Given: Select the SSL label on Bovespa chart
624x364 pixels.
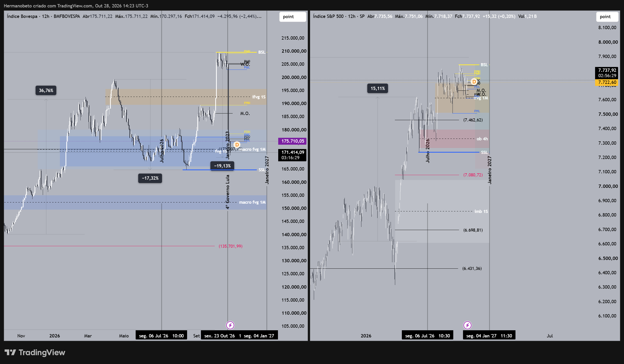Looking at the screenshot, I should (262, 170).
